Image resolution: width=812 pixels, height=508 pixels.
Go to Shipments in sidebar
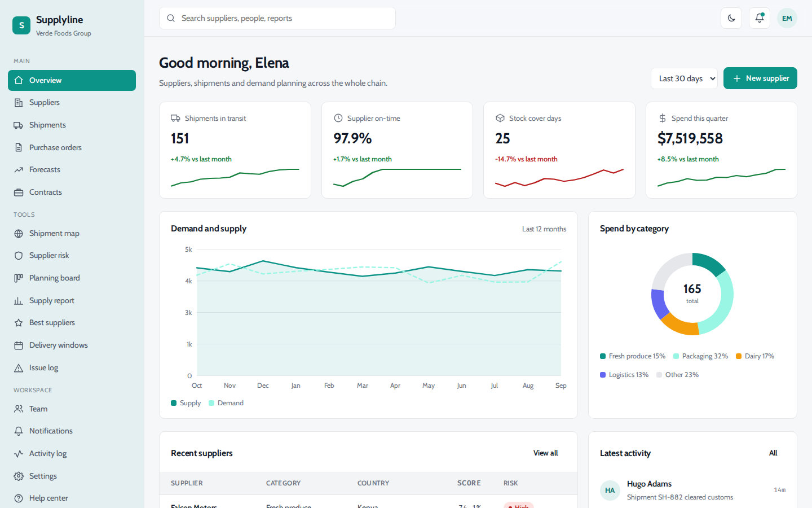click(72, 125)
